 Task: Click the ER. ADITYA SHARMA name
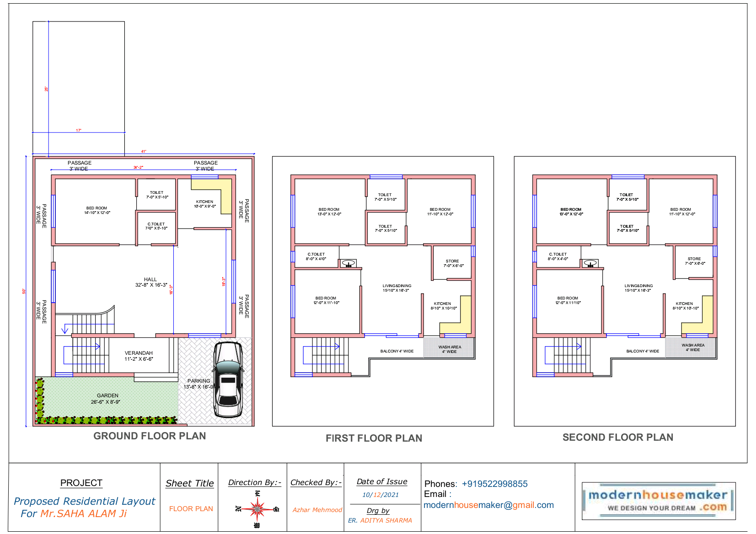click(x=380, y=520)
